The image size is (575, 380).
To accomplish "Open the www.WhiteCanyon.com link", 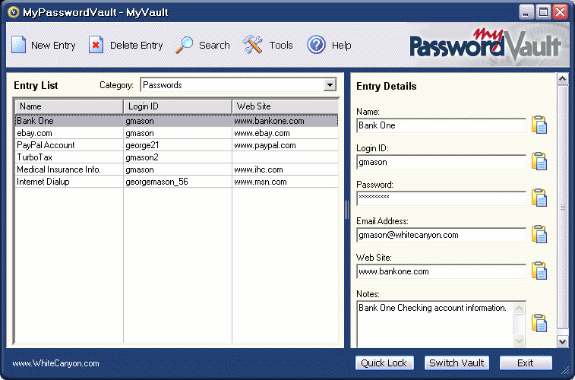I will (x=56, y=363).
